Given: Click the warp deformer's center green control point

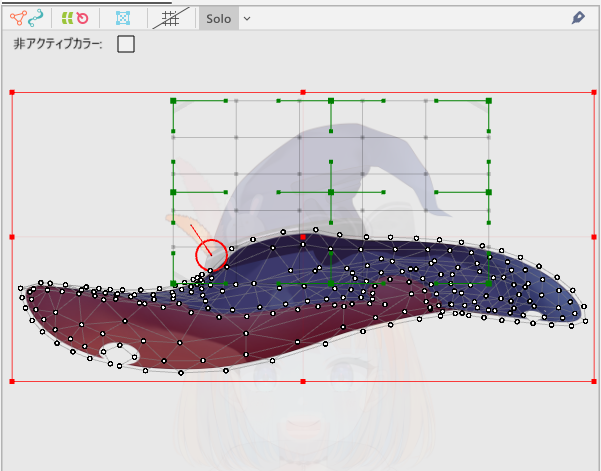Looking at the screenshot, I should pyautogui.click(x=331, y=191).
